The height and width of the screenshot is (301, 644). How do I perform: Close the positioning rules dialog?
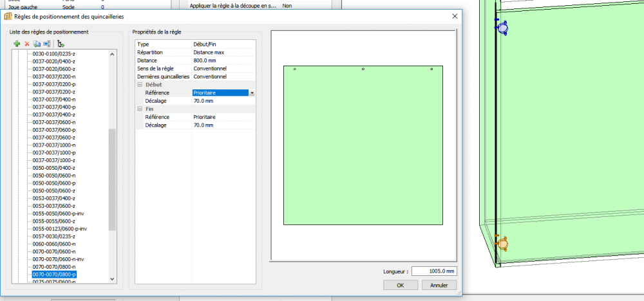point(454,17)
